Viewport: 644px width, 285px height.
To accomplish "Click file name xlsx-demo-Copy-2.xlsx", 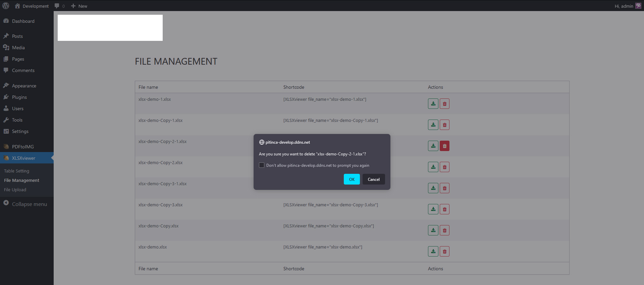I will [x=160, y=163].
